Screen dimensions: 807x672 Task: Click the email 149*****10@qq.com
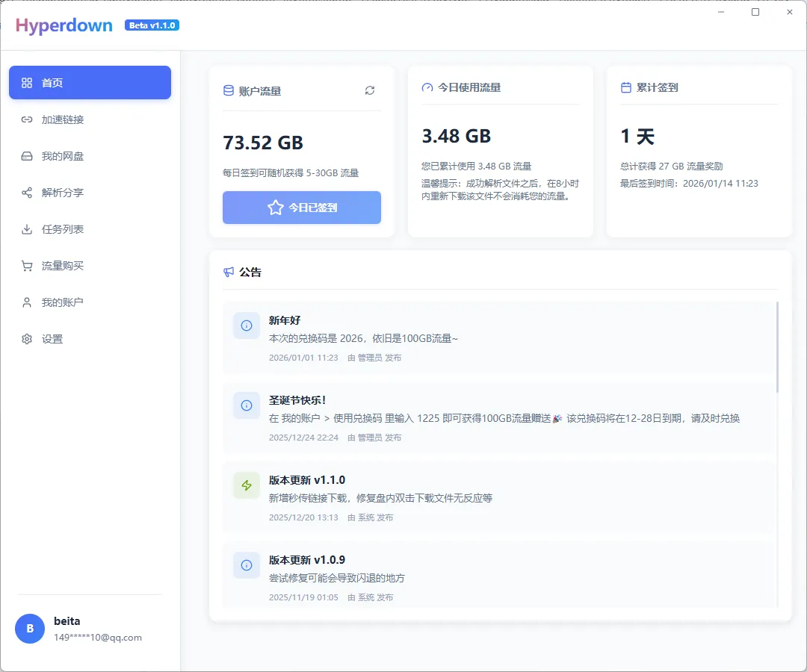(98, 638)
